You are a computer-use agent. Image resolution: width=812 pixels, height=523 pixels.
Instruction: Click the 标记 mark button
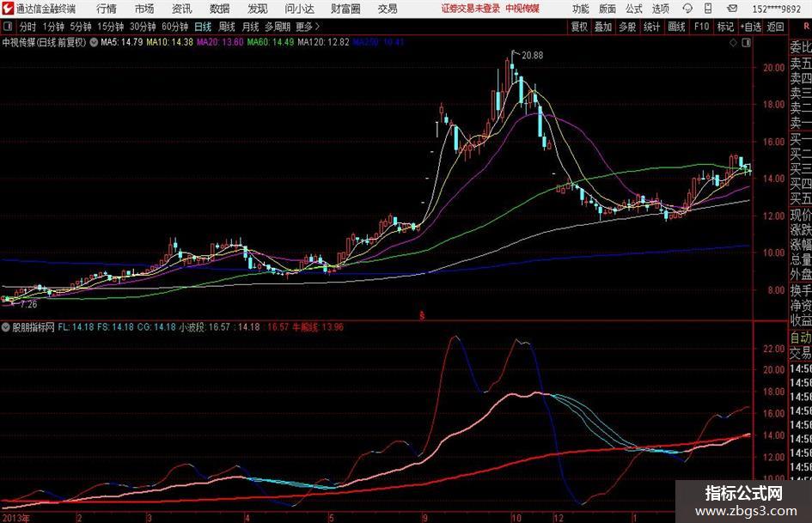pyautogui.click(x=725, y=27)
